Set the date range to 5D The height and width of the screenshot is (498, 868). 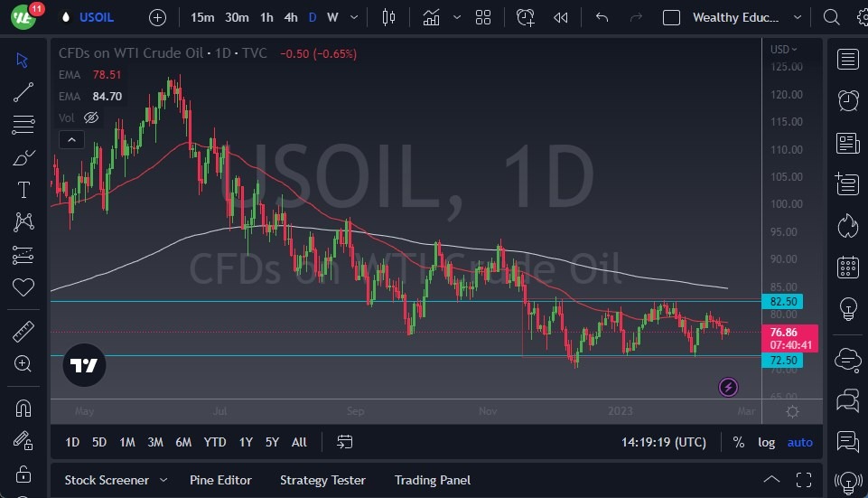[x=99, y=442]
